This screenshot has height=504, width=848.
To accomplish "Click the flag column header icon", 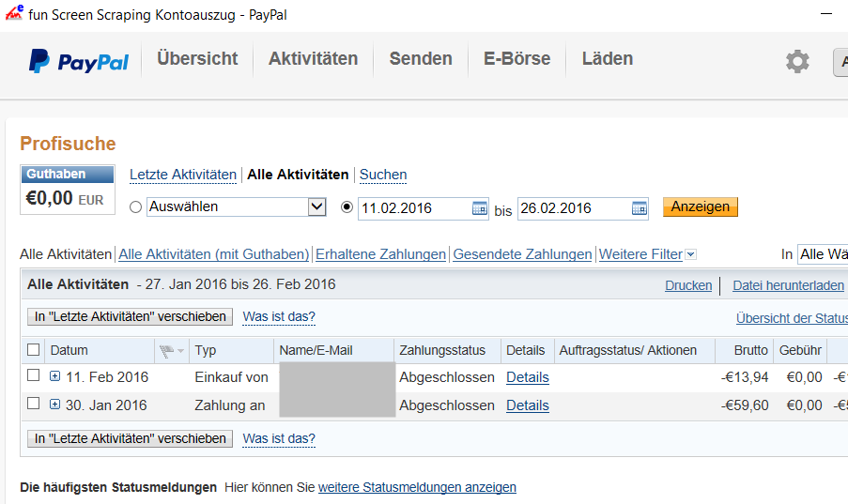I will tap(166, 352).
